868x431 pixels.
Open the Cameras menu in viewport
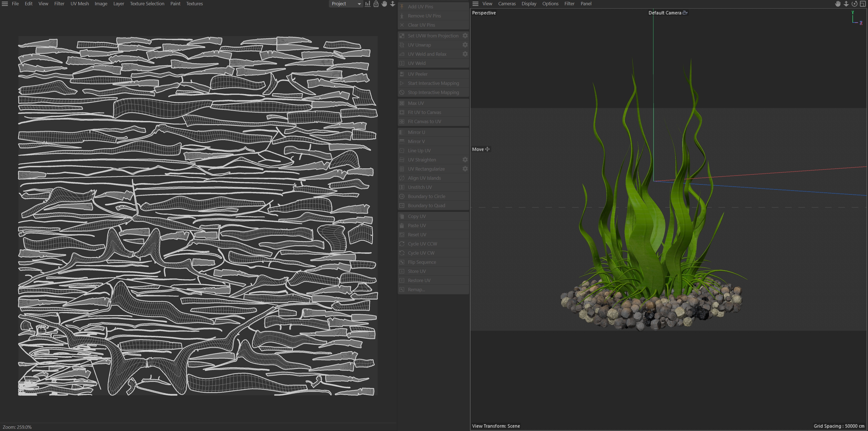pyautogui.click(x=507, y=4)
